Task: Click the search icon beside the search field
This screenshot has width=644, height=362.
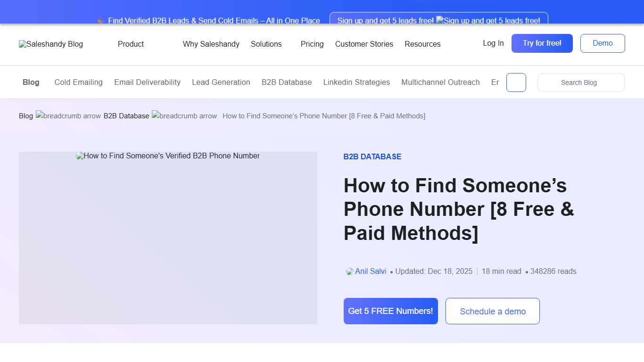Action: (516, 82)
